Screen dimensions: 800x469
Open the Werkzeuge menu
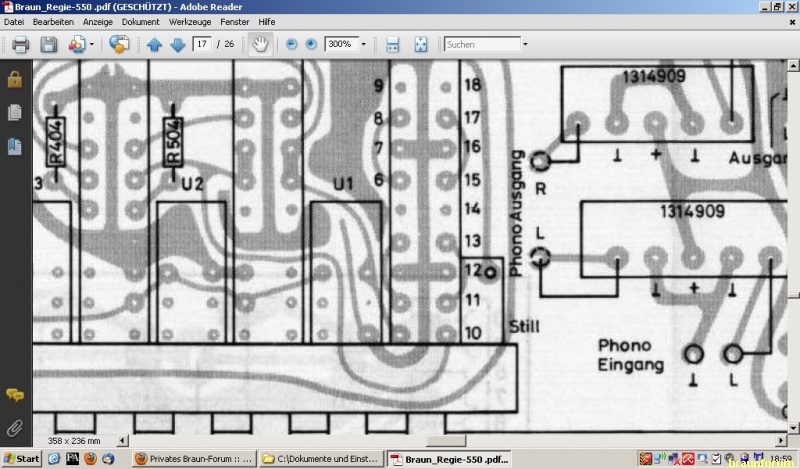point(190,22)
